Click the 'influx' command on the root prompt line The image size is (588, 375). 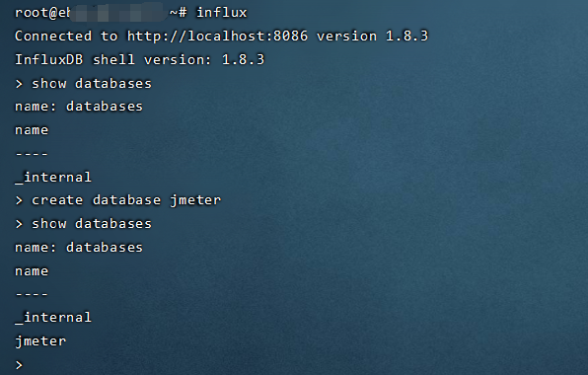222,13
